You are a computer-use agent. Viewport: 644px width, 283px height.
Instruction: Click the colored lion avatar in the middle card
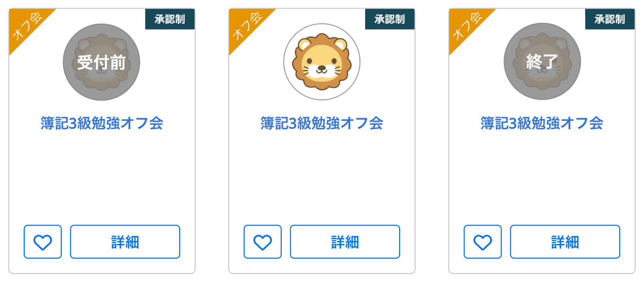tap(322, 62)
